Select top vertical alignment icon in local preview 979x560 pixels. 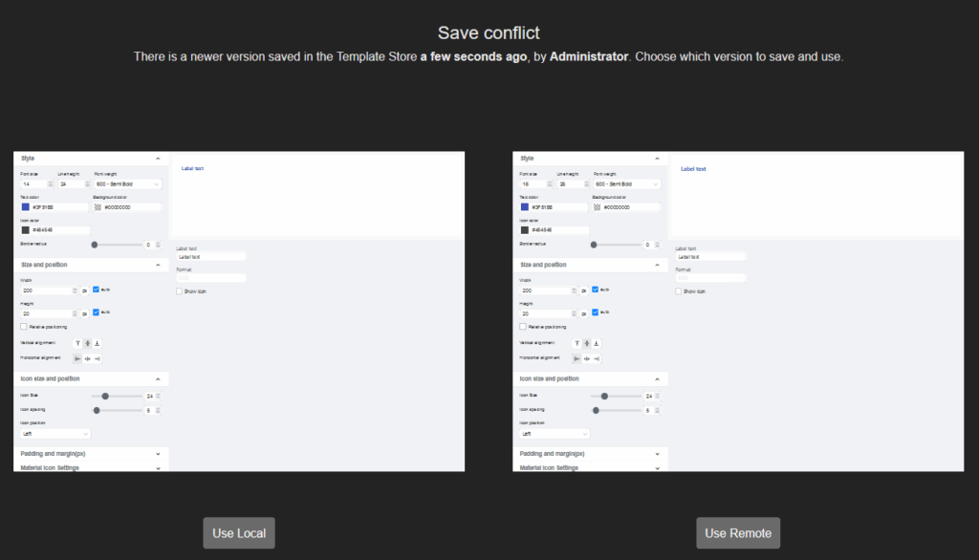pyautogui.click(x=77, y=343)
